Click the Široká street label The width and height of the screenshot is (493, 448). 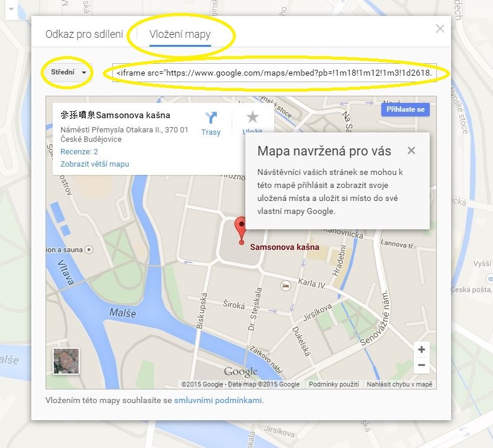tap(233, 304)
